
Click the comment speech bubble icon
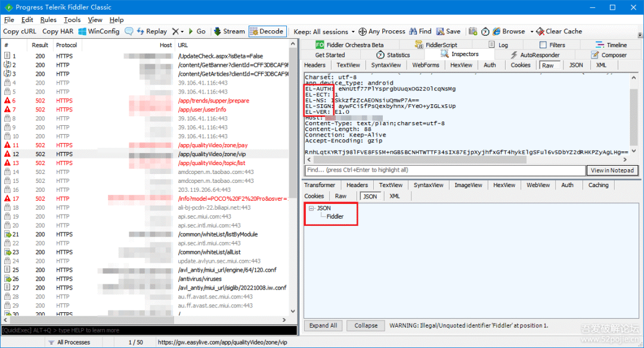pyautogui.click(x=129, y=31)
